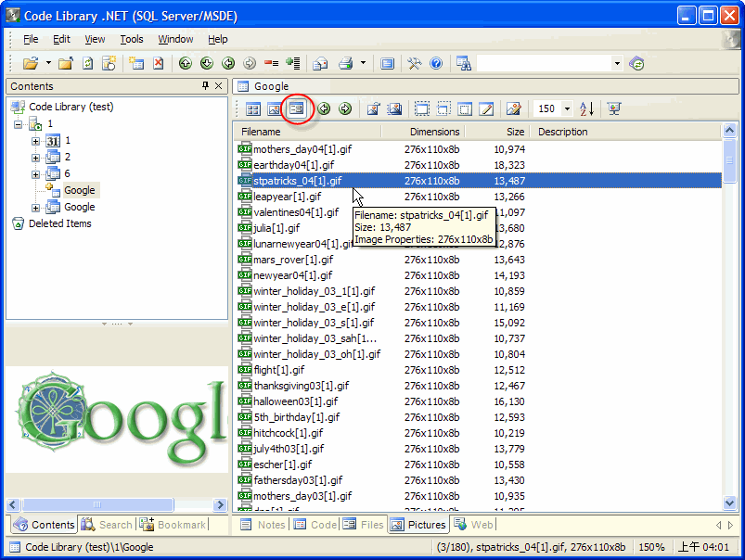This screenshot has height=560, width=745.
Task: Select the file mars_rover[1].gif
Action: [293, 260]
